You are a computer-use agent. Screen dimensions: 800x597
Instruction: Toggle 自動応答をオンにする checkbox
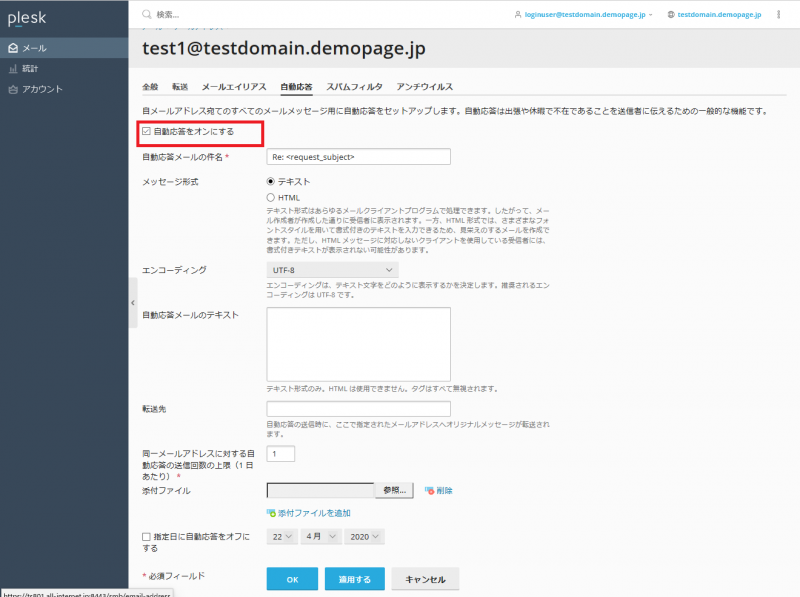[x=147, y=131]
